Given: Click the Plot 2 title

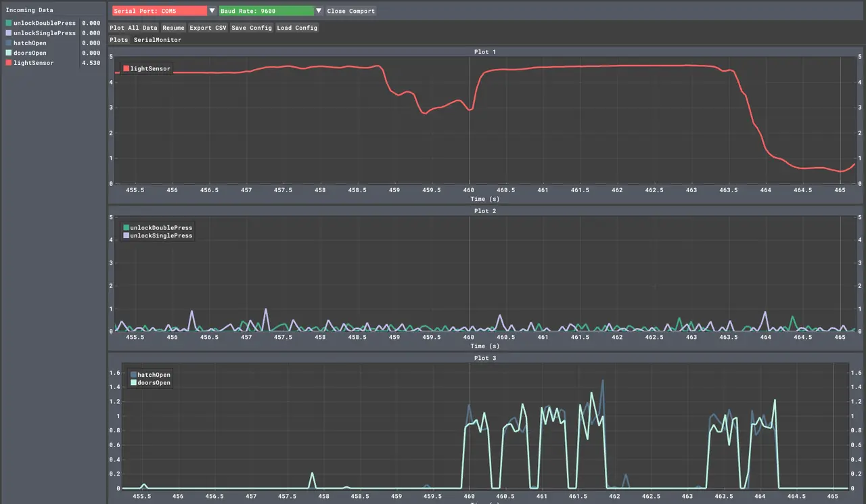Looking at the screenshot, I should click(x=484, y=210).
